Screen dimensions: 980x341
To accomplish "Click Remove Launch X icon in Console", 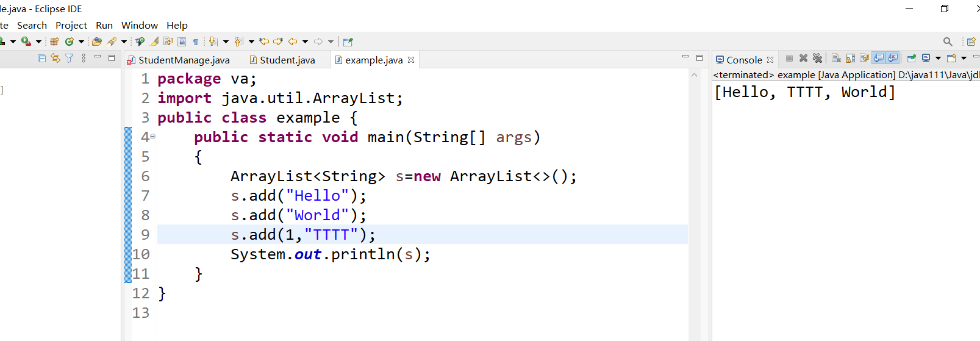I will click(x=803, y=59).
